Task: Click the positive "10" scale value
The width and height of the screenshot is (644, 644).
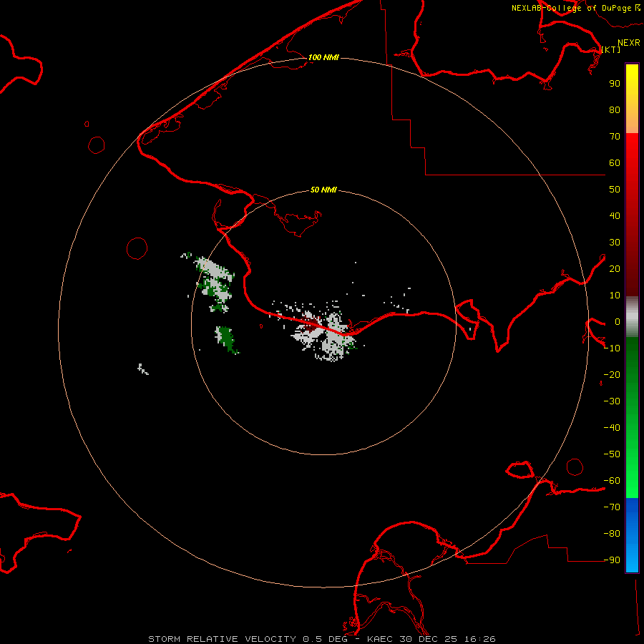Action: [615, 296]
